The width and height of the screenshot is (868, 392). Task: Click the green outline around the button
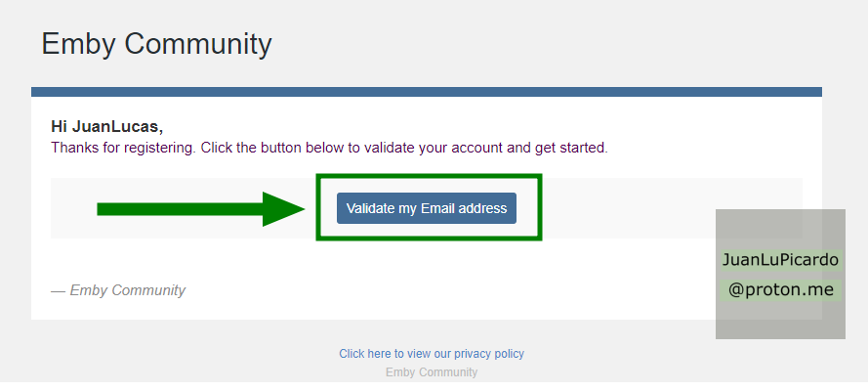coord(429,177)
